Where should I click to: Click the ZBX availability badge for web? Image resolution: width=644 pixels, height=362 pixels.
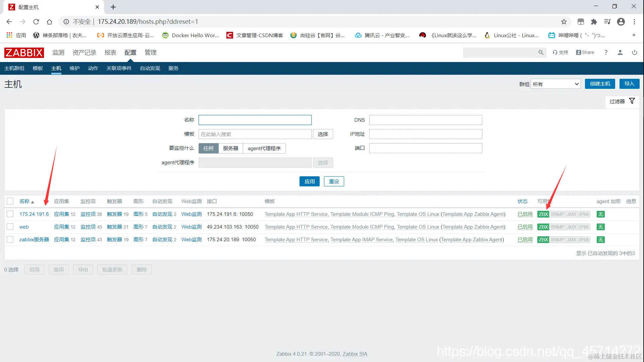543,227
